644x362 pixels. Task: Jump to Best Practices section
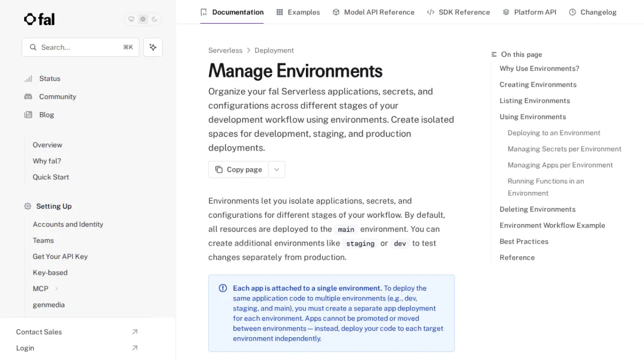tap(524, 241)
